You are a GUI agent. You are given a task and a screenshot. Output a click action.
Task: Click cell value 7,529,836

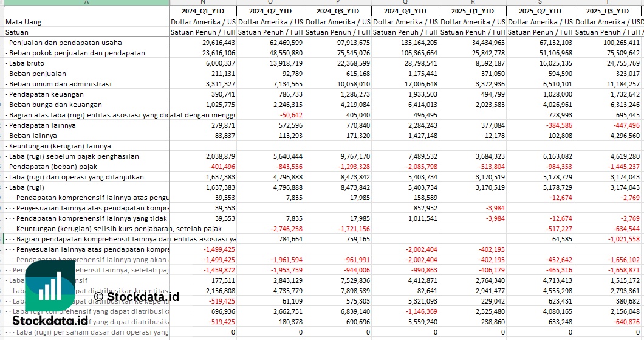coord(355,280)
